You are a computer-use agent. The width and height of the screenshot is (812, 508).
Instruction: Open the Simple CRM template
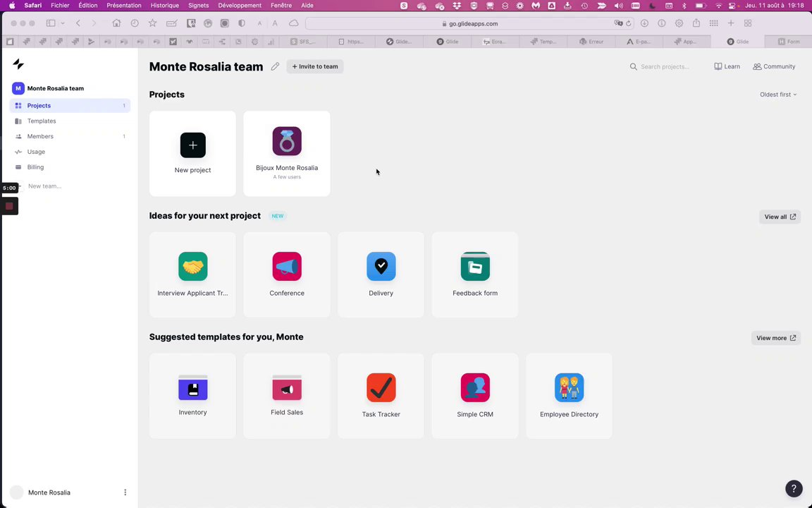pos(475,396)
